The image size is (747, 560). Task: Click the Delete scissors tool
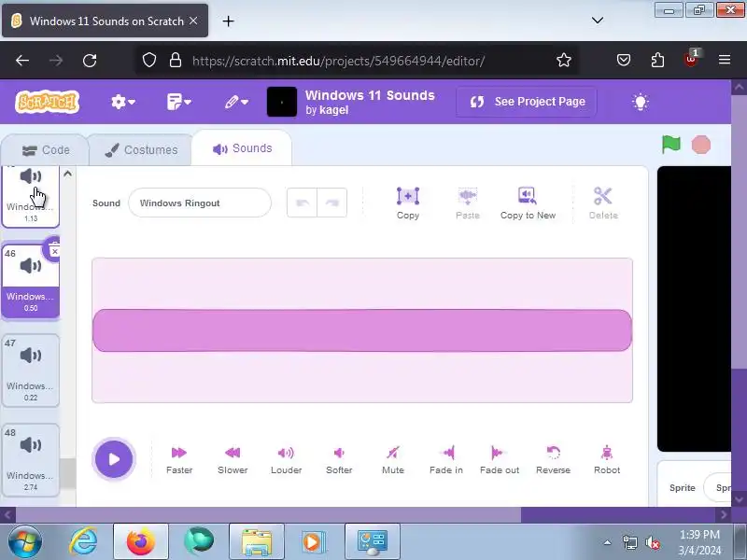603,203
